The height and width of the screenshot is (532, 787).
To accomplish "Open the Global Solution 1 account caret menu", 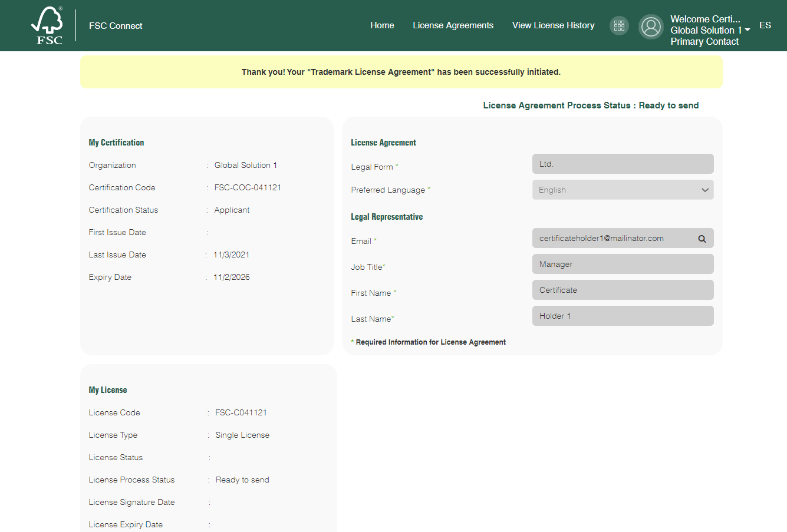I will (x=748, y=30).
